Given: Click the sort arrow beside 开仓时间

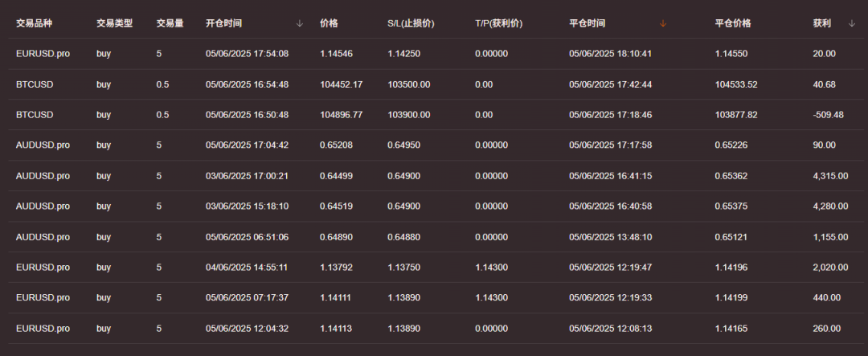Looking at the screenshot, I should tap(300, 23).
